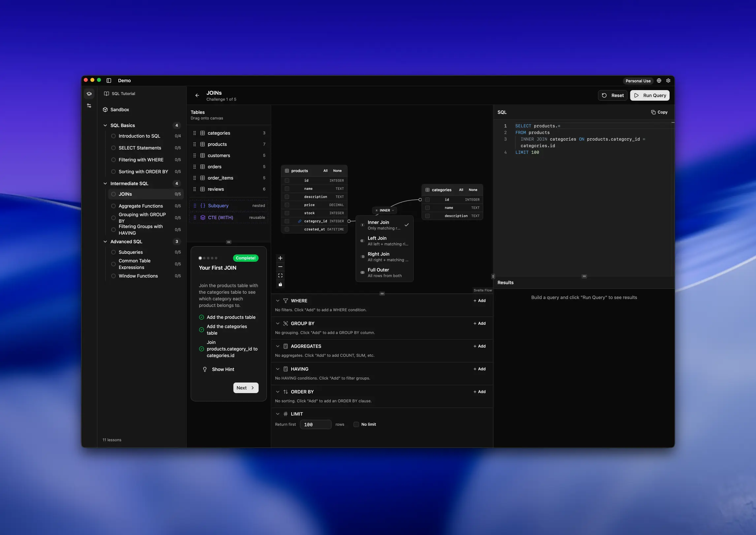Click the 100 rows limit input field
Viewport: 756px width, 535px height.
tap(315, 424)
